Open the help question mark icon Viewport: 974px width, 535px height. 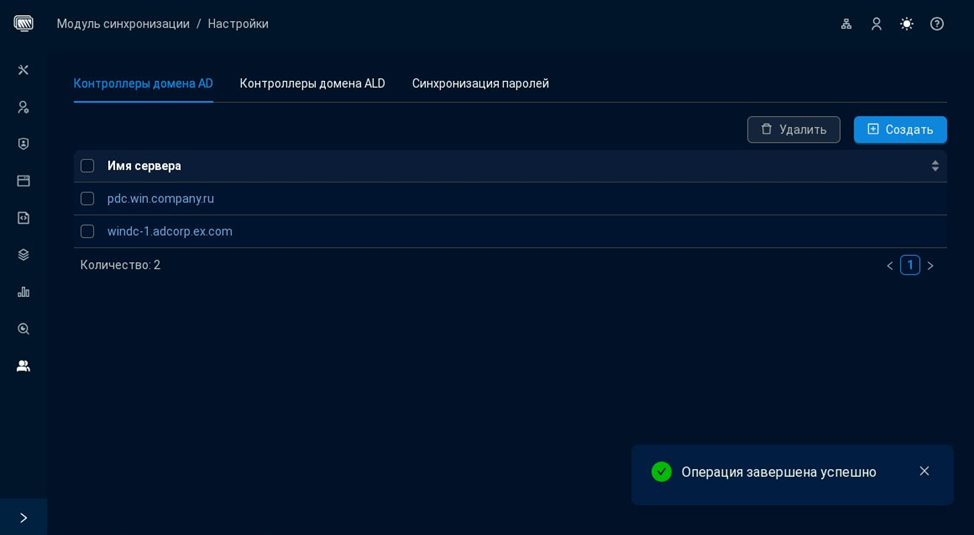point(937,24)
